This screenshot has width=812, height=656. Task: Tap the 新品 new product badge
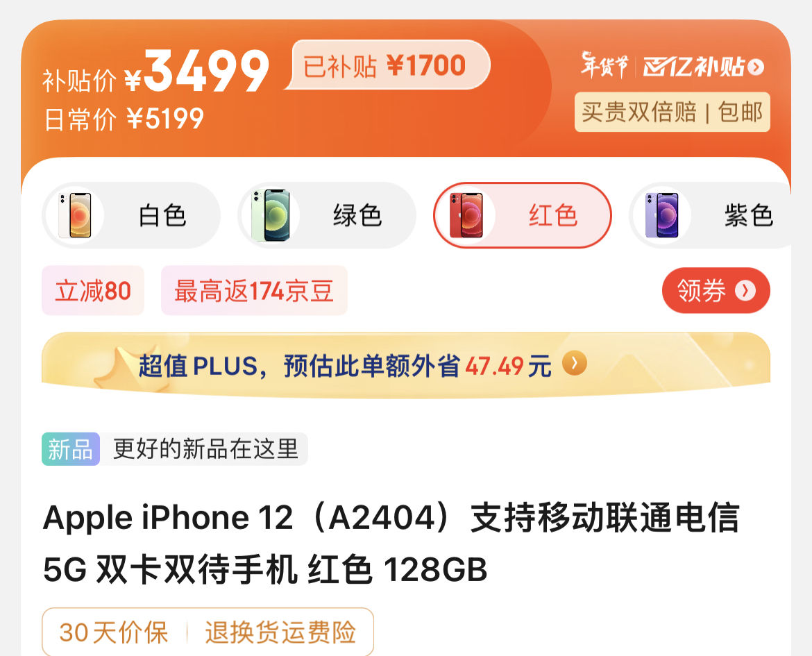pos(71,448)
